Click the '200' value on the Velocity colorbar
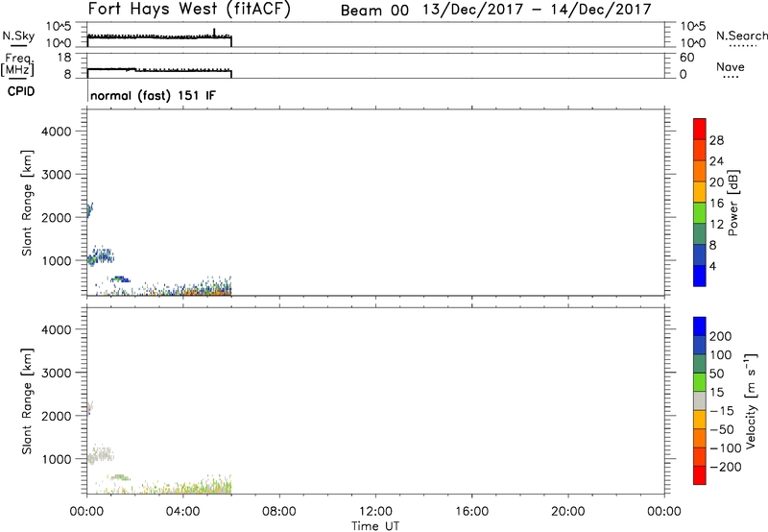 tap(721, 336)
